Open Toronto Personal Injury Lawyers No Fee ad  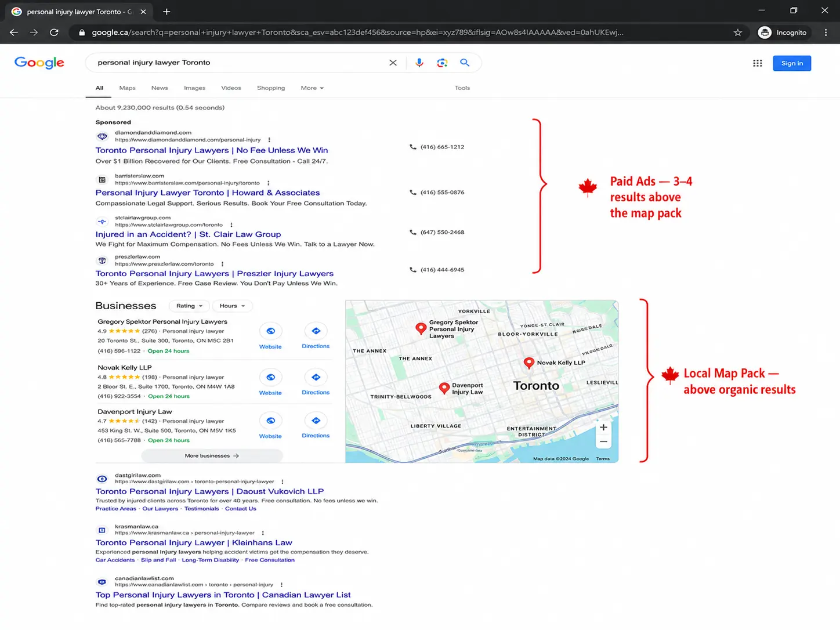tap(212, 150)
